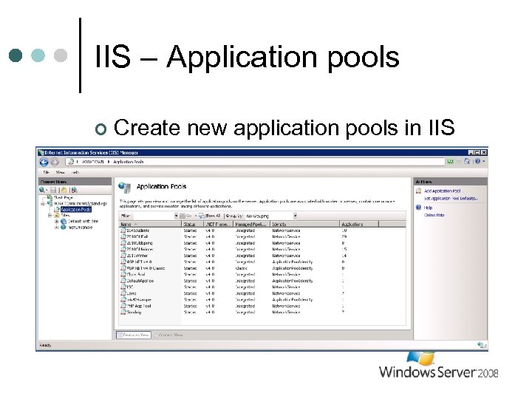Open the View menu
The height and width of the screenshot is (399, 532).
click(x=60, y=172)
